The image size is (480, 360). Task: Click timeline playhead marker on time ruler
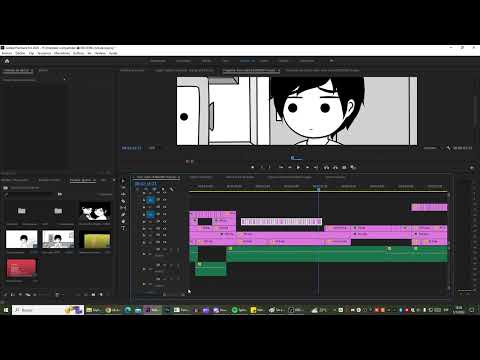(x=318, y=189)
